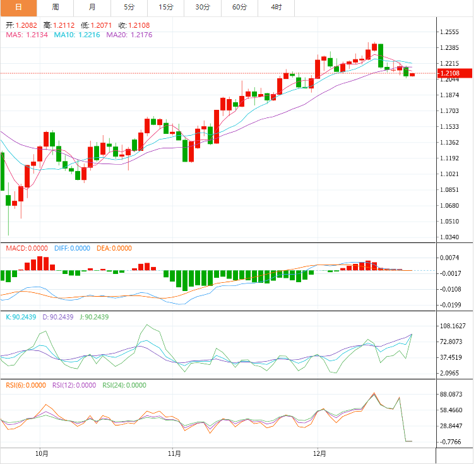Select the 15分 interval tab
This screenshot has width=476, height=464.
[x=166, y=8]
